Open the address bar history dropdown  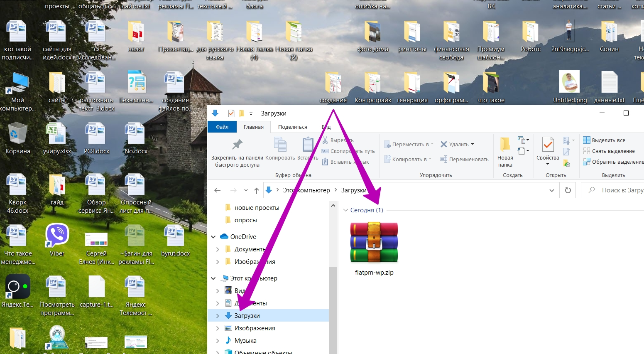(x=551, y=190)
